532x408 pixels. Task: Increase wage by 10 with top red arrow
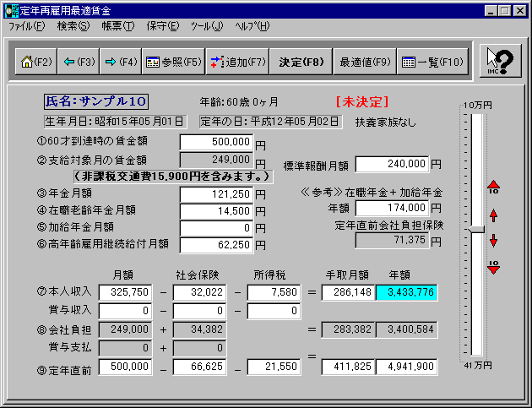coord(494,187)
